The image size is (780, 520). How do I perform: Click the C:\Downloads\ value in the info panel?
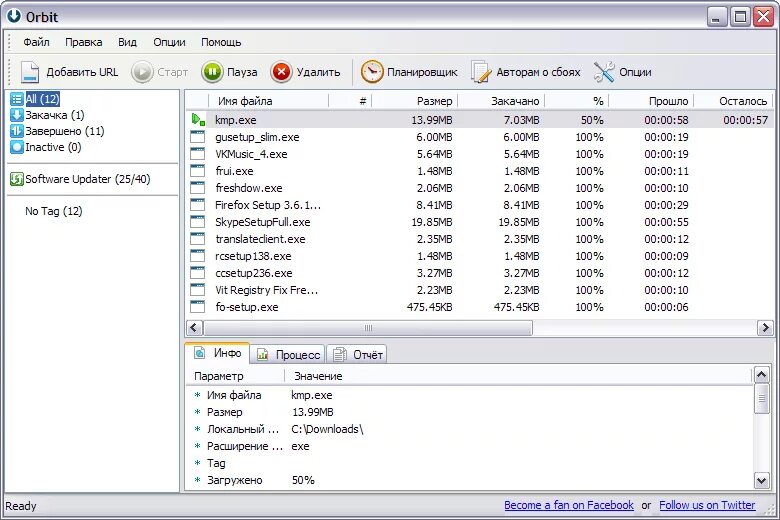click(x=327, y=429)
